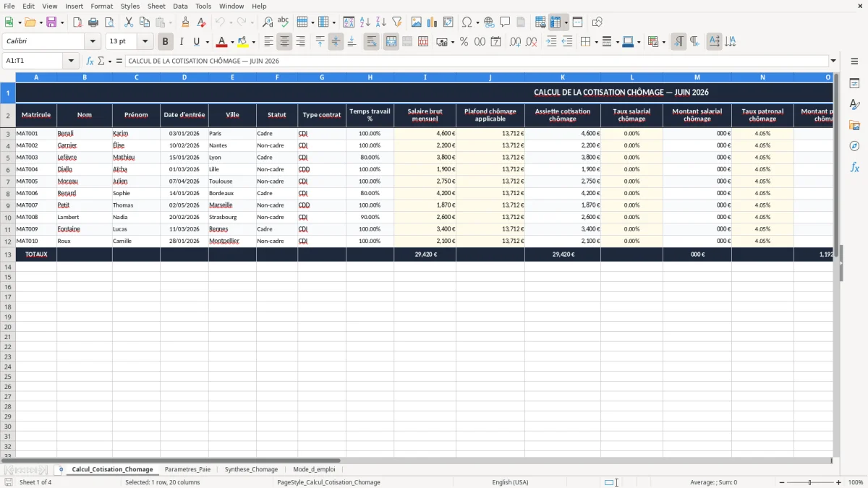Viewport: 868px width, 488px height.
Task: Cut the selection with scissors icon
Action: [x=129, y=22]
